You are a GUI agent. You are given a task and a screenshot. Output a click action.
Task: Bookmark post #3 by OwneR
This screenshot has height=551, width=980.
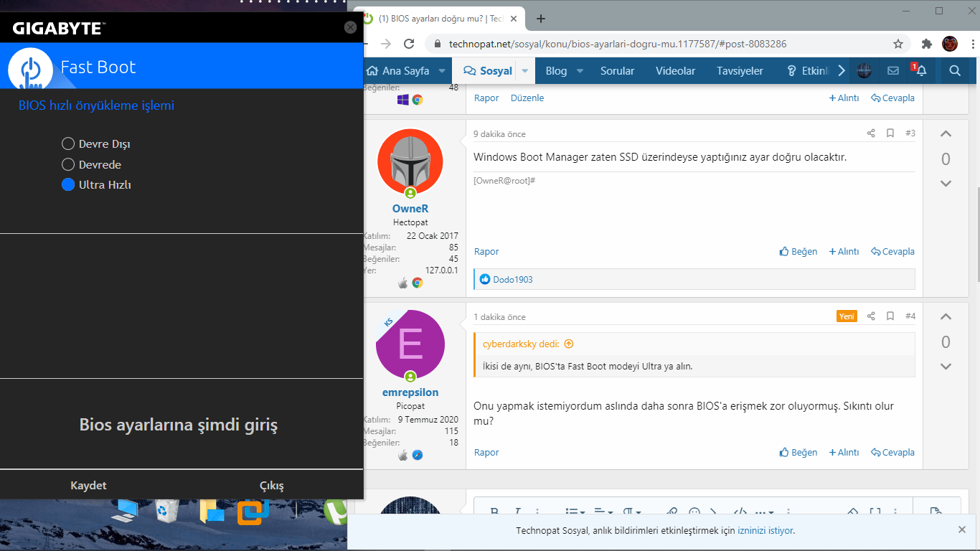890,133
